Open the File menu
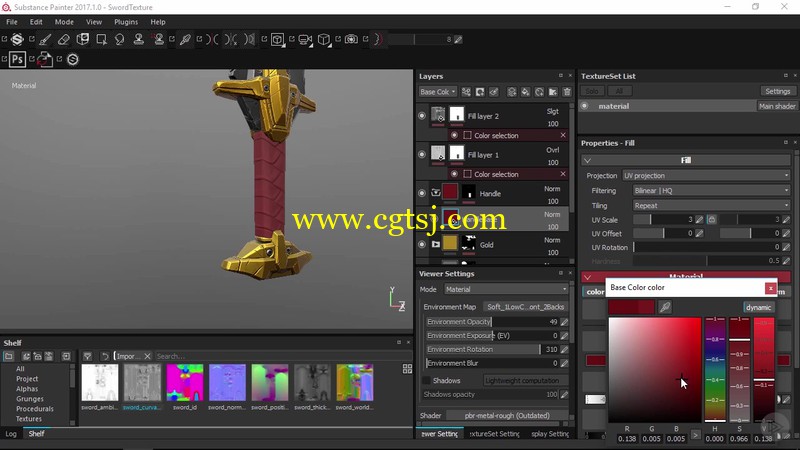The image size is (800, 450). coord(12,22)
